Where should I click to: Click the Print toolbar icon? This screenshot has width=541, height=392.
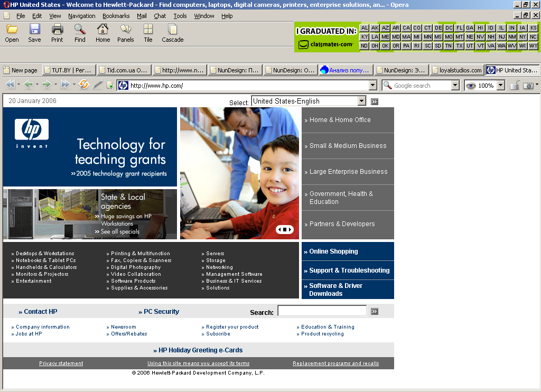[x=57, y=29]
